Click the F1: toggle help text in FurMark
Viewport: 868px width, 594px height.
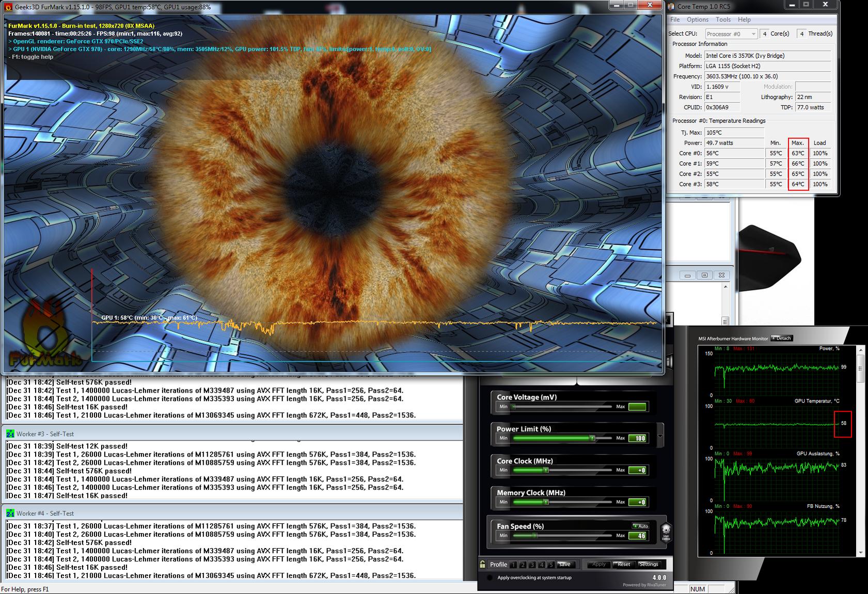coord(31,57)
